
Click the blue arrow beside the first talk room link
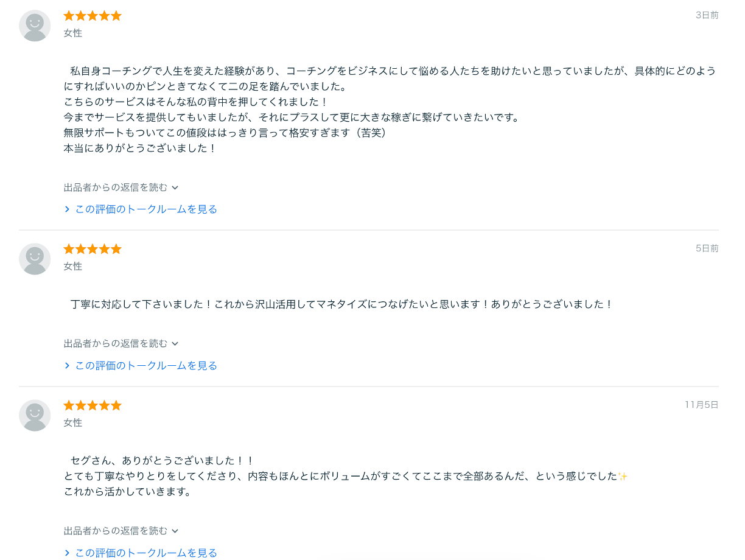click(x=67, y=208)
